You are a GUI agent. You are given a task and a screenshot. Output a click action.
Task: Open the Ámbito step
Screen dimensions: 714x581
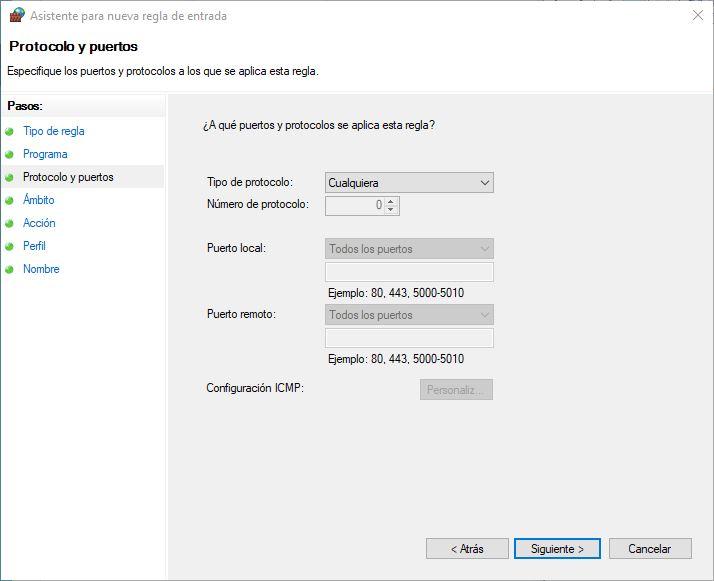tap(39, 200)
